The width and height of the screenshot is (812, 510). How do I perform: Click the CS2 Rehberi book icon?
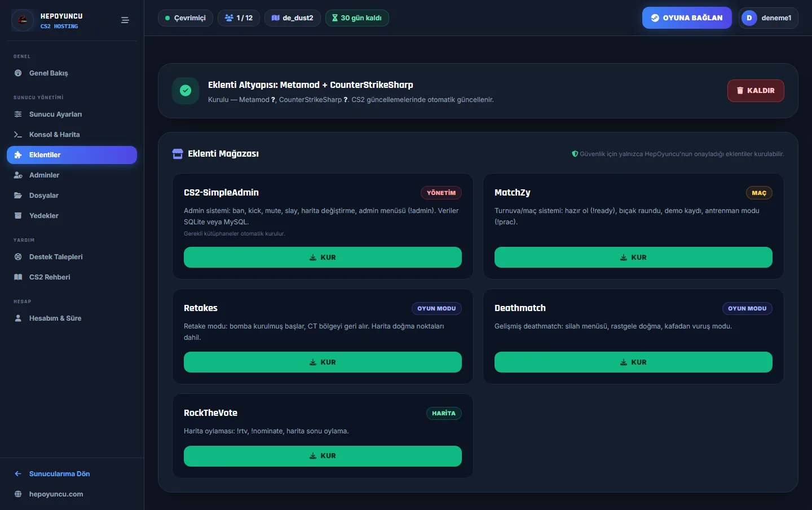(18, 277)
